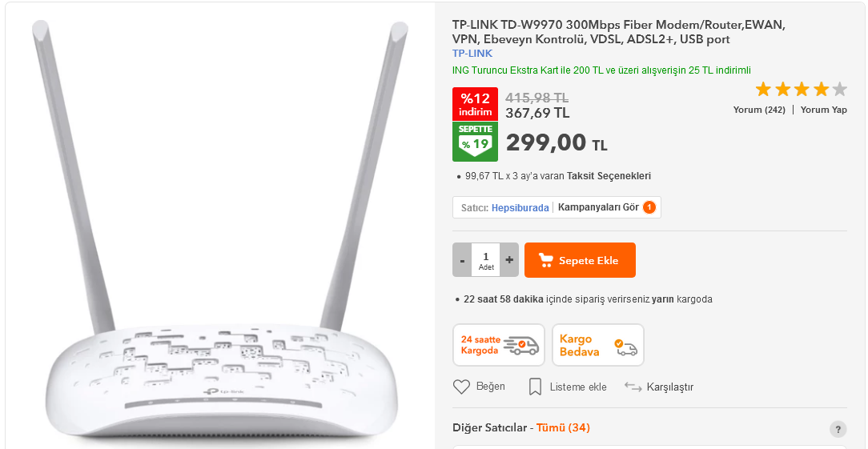View the Yorum (242) reviews
Viewport: 868px width, 449px height.
(x=759, y=110)
